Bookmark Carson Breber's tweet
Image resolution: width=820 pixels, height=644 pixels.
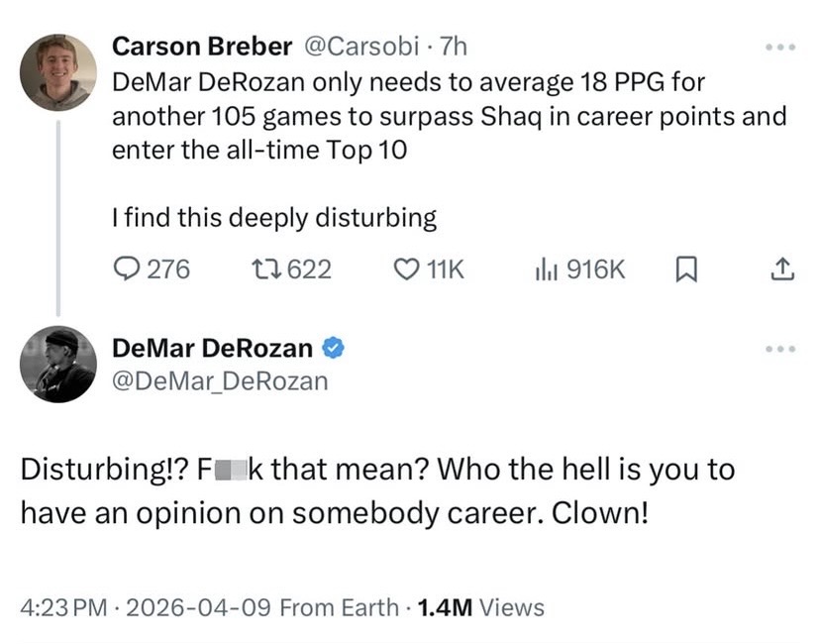[x=686, y=269]
